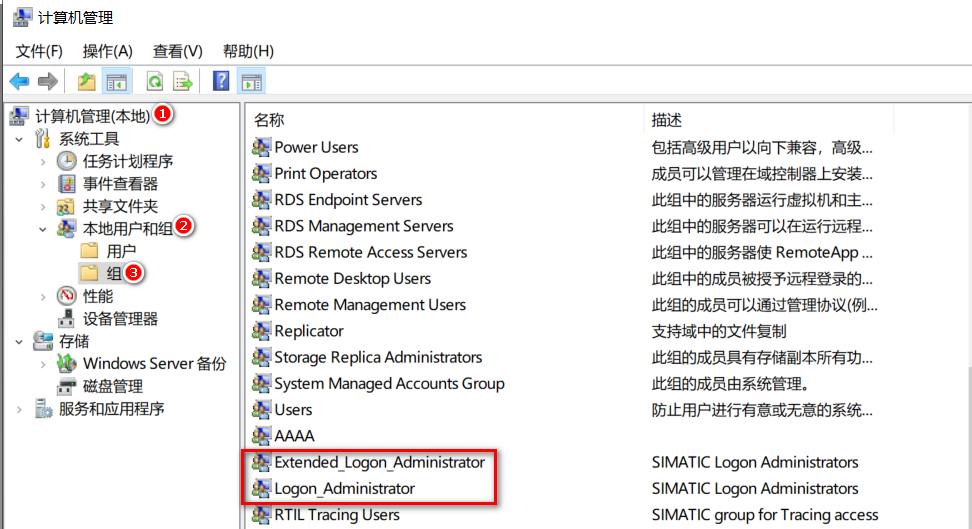Open Help via the question mark icon
This screenshot has height=529, width=972.
coord(221,82)
